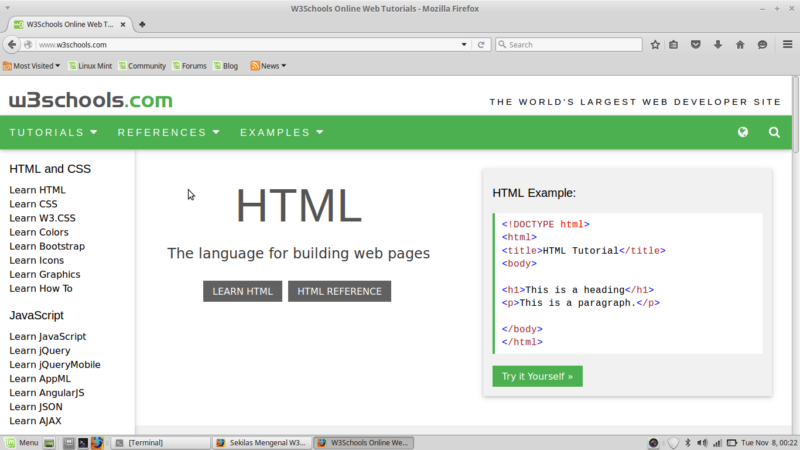Open the Blog bookmark
This screenshot has height=450, width=800.
[226, 66]
